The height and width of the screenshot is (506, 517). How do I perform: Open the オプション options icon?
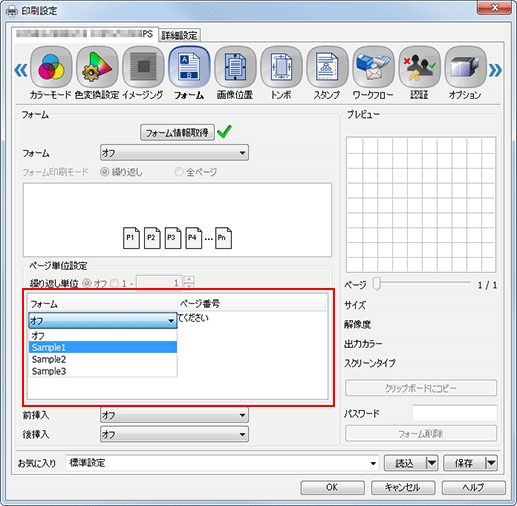(465, 68)
